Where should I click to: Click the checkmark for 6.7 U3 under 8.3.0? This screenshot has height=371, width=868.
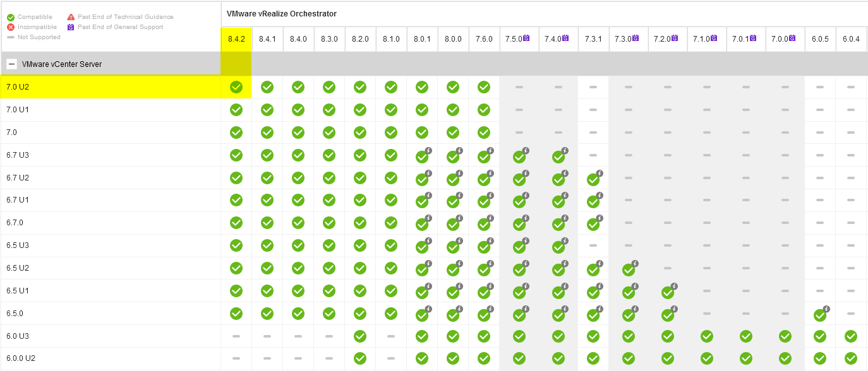329,155
